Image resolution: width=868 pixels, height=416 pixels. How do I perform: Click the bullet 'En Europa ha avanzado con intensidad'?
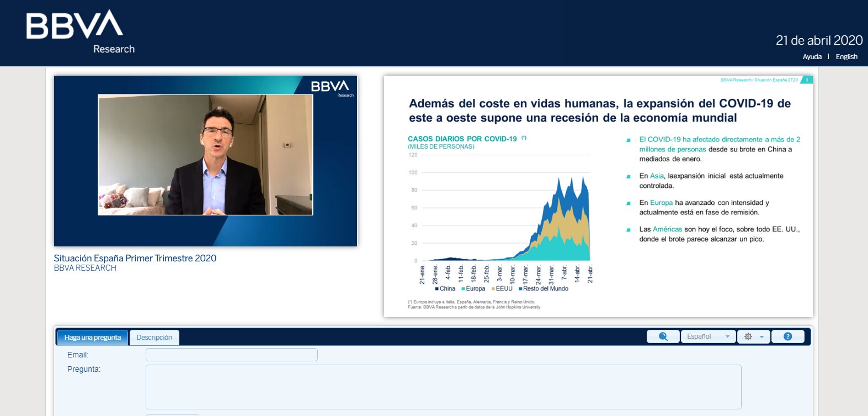point(704,208)
